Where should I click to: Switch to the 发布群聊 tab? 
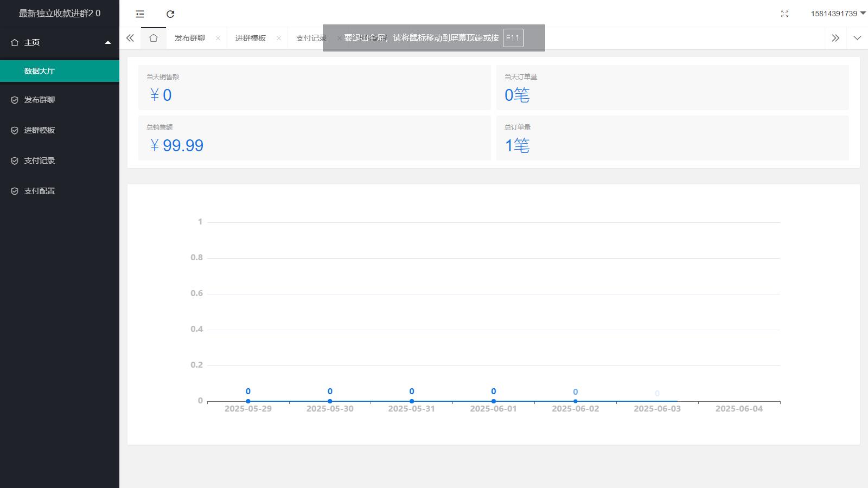(x=190, y=38)
